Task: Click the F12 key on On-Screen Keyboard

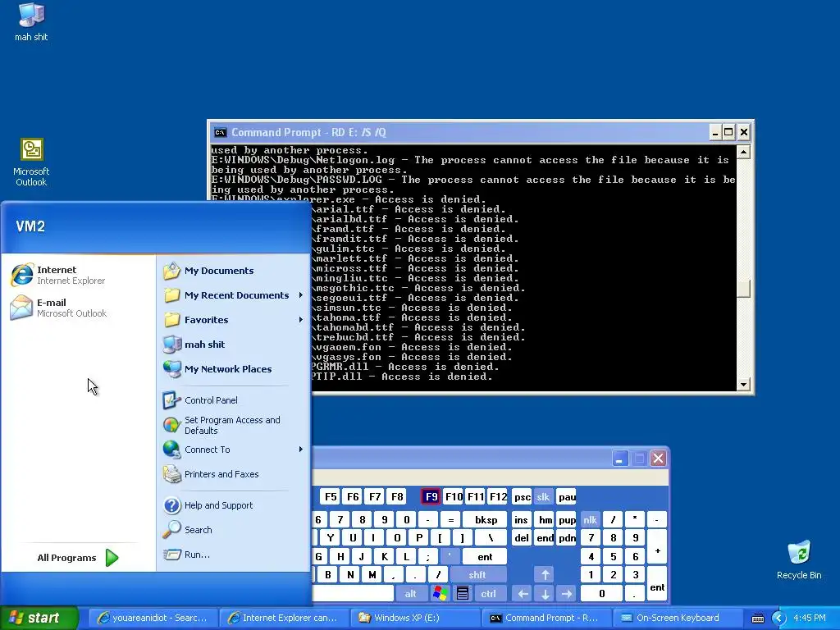Action: tap(498, 497)
